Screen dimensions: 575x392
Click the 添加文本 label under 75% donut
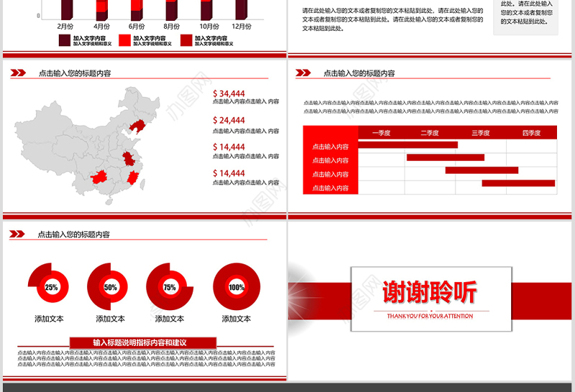[x=170, y=319]
